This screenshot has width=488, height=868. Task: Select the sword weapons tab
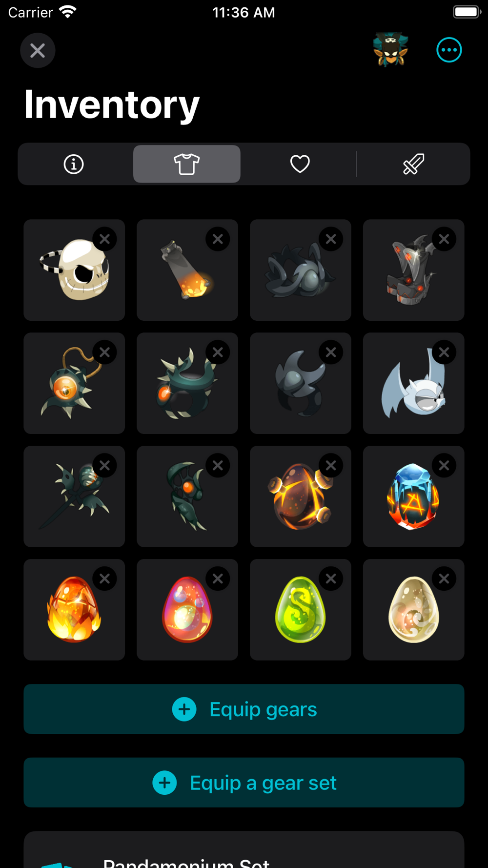413,164
